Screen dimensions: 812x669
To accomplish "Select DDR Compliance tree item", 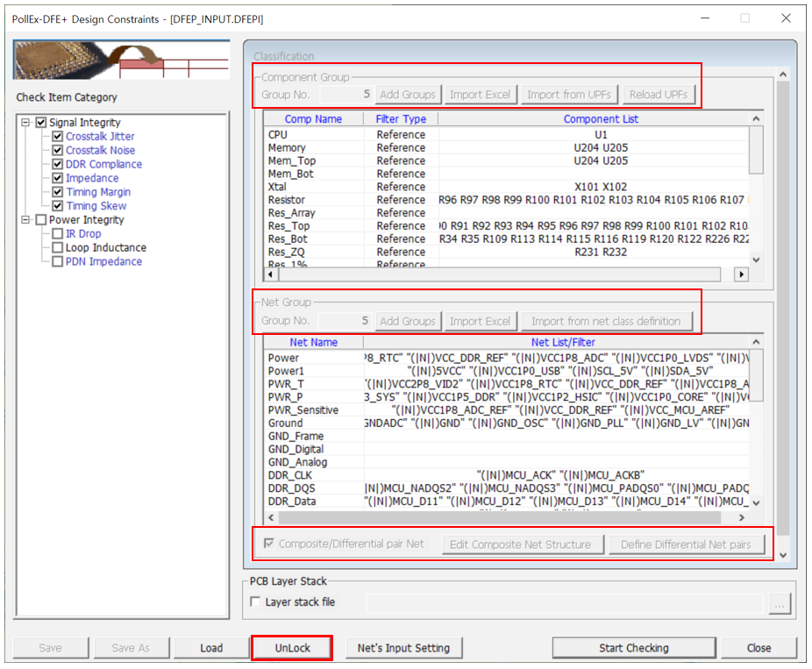I will [103, 165].
